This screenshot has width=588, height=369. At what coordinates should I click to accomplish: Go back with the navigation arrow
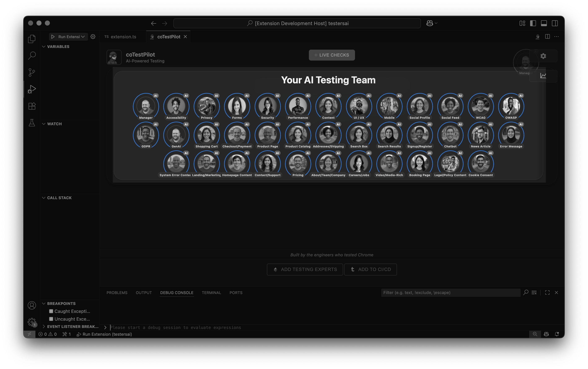[x=153, y=23]
